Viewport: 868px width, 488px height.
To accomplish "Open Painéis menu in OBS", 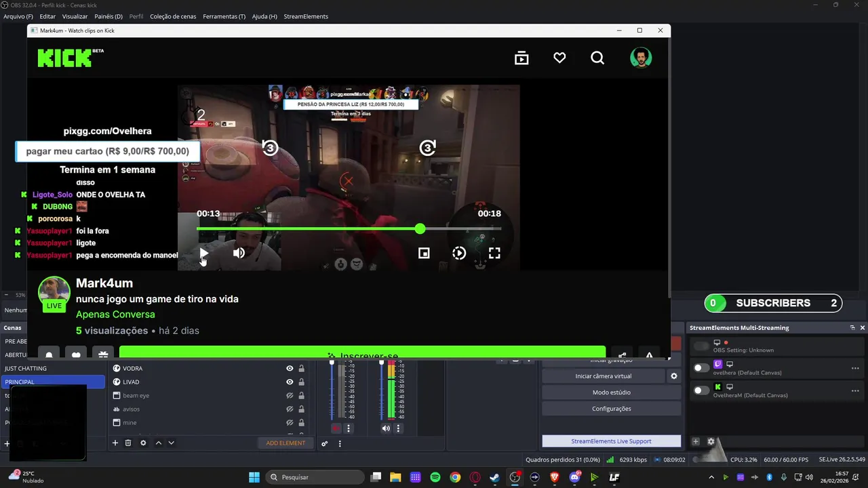I will 108,16.
